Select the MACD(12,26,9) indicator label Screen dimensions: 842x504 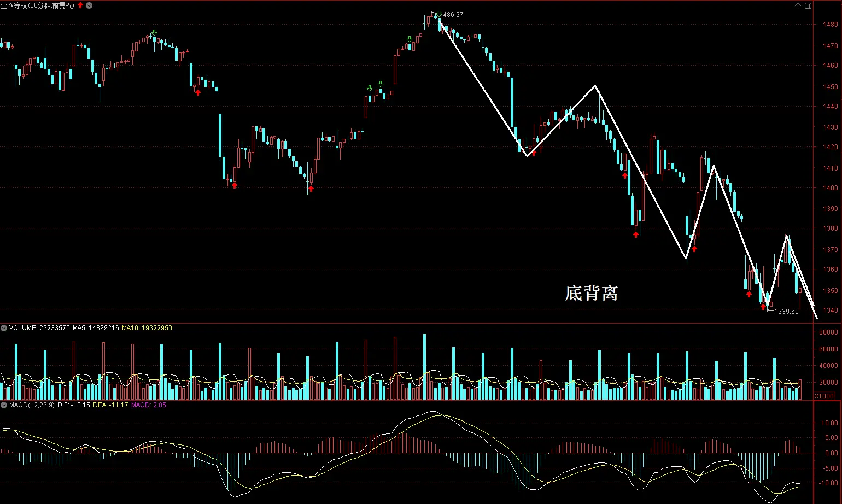click(x=32, y=405)
